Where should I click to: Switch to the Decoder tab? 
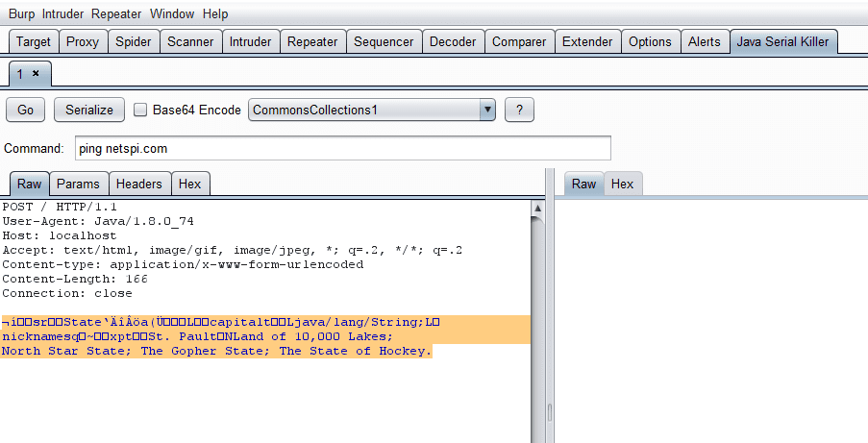click(x=452, y=41)
